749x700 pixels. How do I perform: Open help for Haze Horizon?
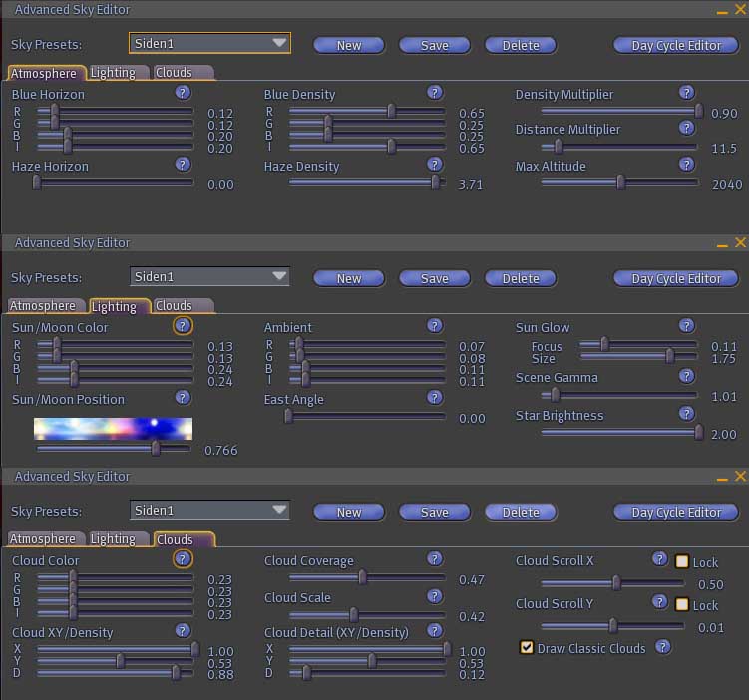click(x=183, y=165)
